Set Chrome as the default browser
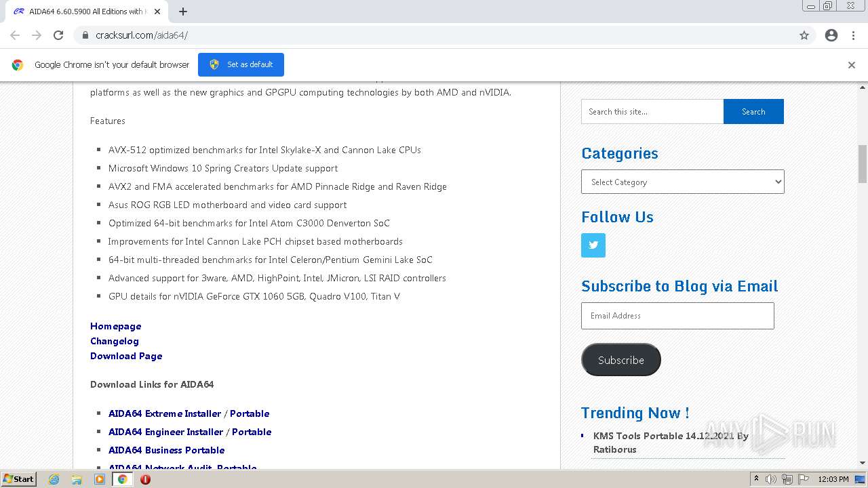Viewport: 868px width, 488px height. click(241, 64)
